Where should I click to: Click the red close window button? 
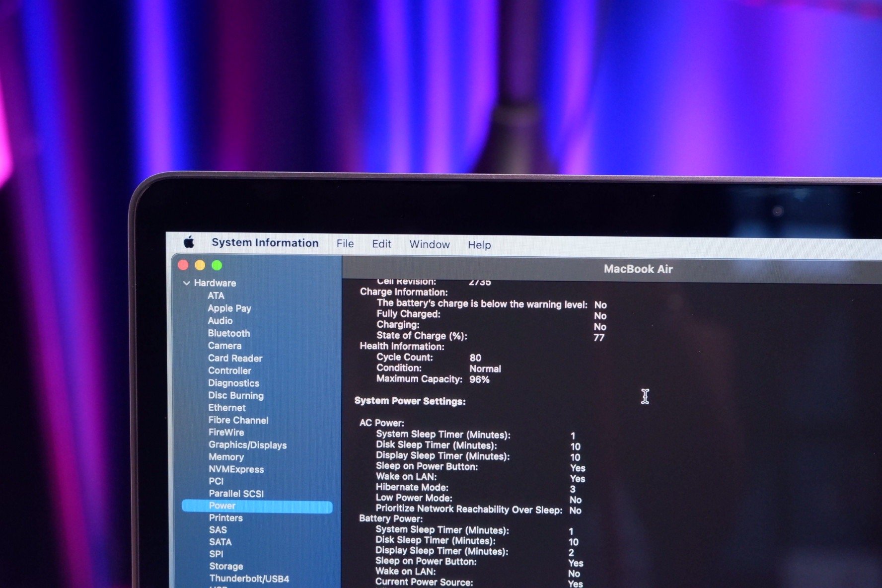(183, 265)
